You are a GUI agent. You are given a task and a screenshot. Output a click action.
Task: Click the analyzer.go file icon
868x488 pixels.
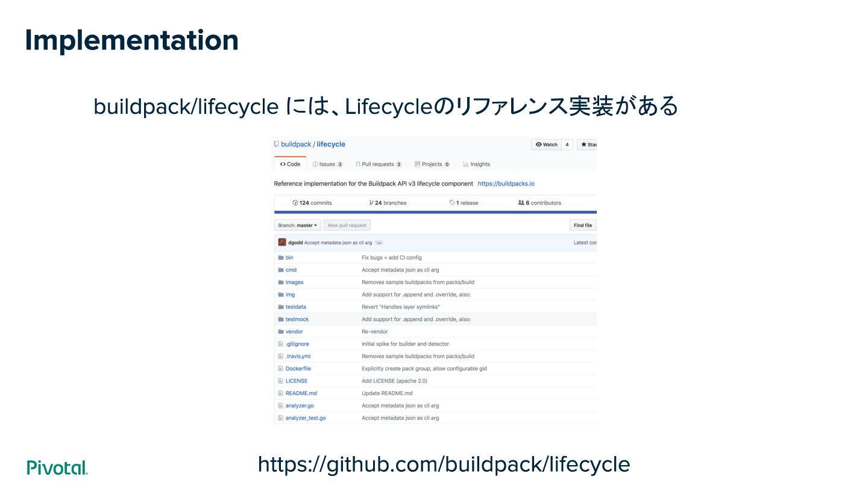pyautogui.click(x=280, y=405)
